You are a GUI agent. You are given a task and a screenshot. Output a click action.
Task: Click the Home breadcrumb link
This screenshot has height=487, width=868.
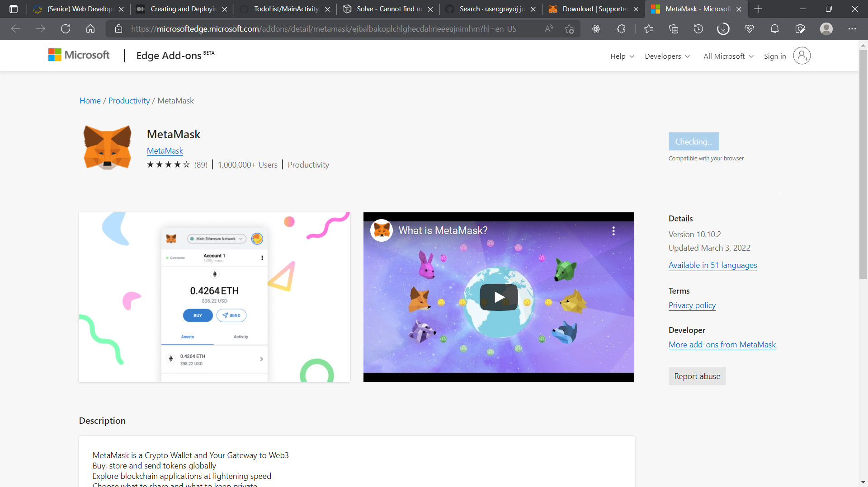tap(90, 101)
